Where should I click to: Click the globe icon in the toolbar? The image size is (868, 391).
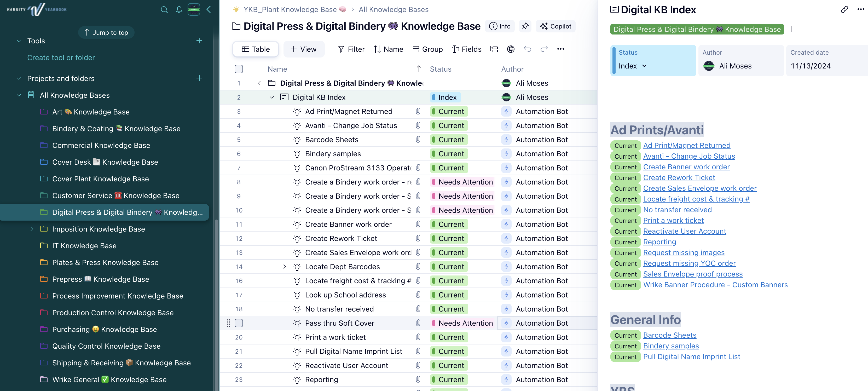point(511,49)
